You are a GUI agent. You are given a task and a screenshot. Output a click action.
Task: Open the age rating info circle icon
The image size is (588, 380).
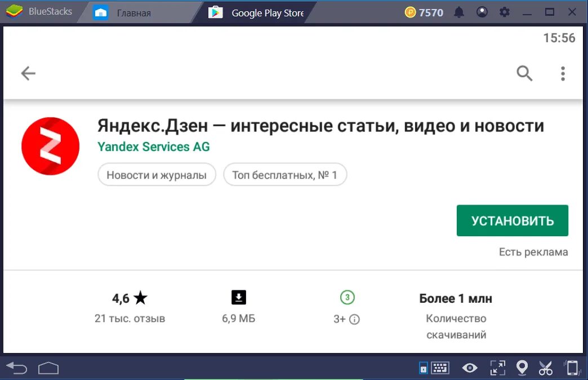click(x=354, y=319)
